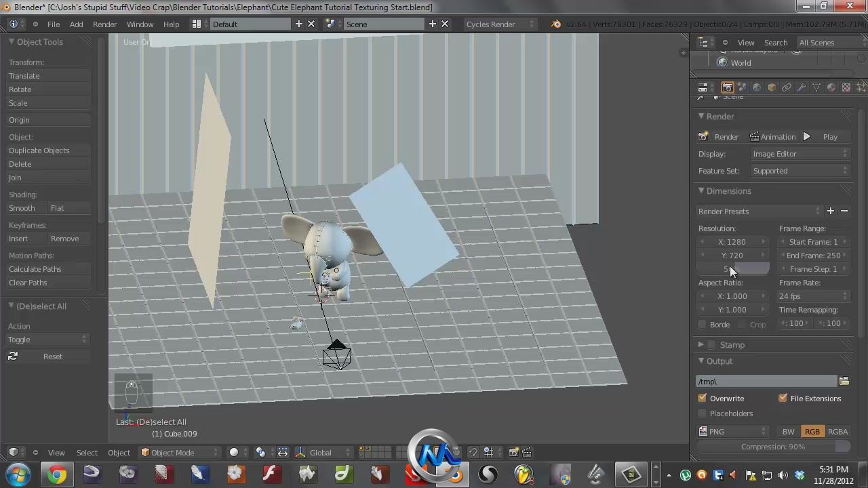Select RGBA color mode
This screenshot has width=868, height=488.
[837, 431]
